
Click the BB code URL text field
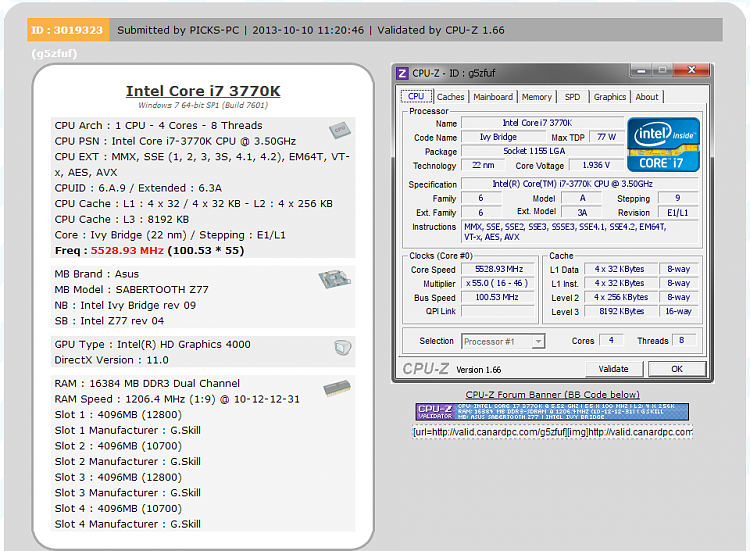tap(552, 432)
